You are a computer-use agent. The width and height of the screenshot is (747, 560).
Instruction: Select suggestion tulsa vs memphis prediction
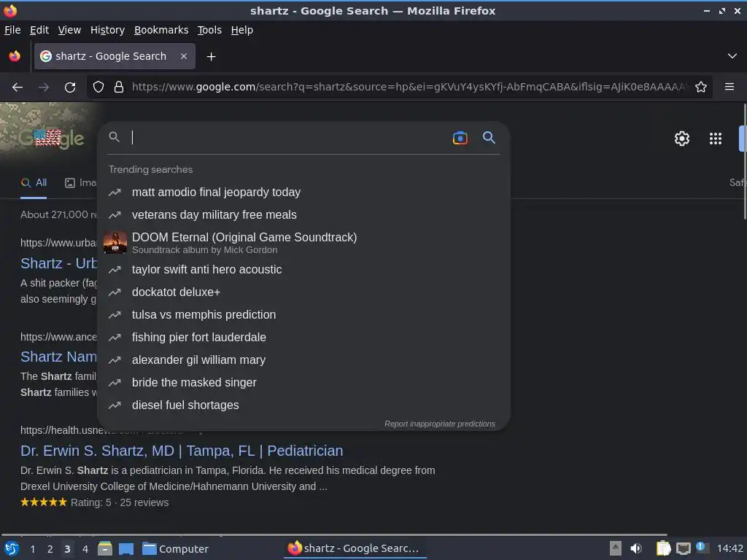coord(303,315)
